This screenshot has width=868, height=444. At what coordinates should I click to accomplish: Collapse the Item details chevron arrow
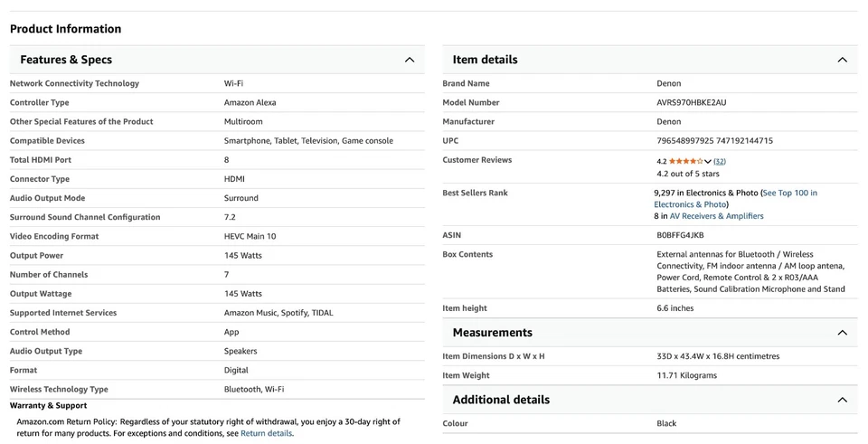pyautogui.click(x=842, y=60)
